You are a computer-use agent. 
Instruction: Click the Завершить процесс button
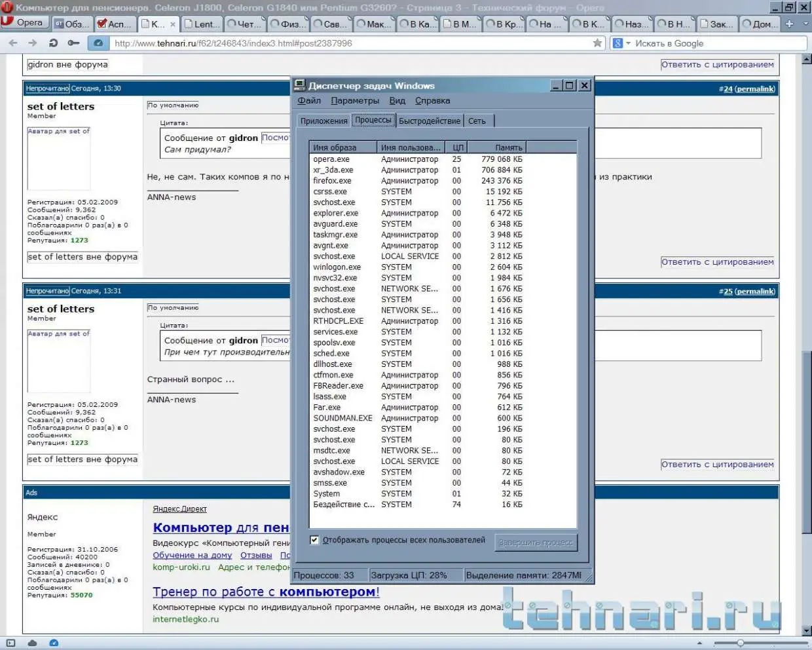pyautogui.click(x=536, y=543)
